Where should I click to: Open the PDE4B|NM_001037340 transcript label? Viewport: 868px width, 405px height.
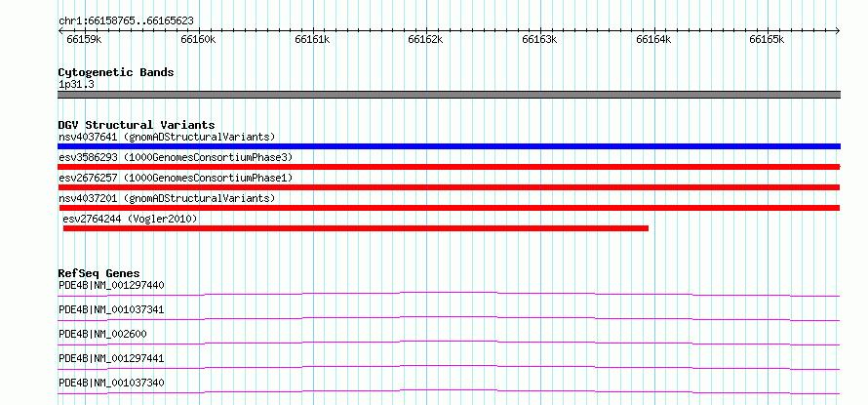[111, 383]
